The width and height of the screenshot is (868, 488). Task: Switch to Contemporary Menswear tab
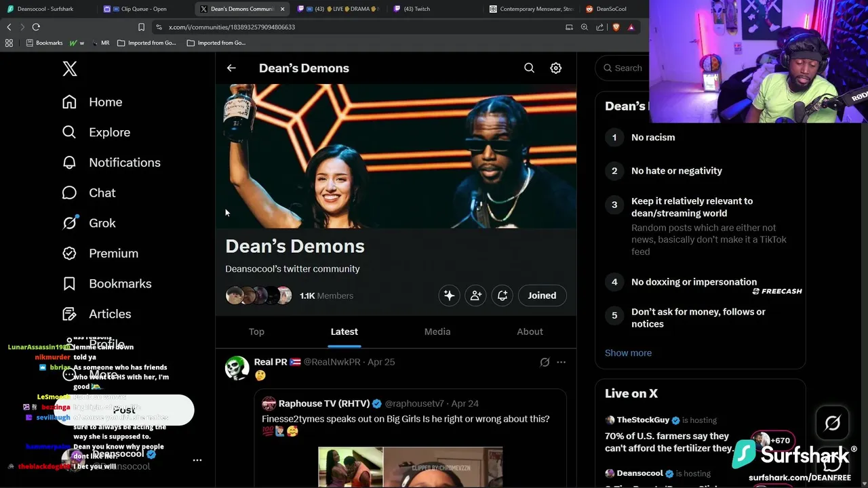coord(532,9)
